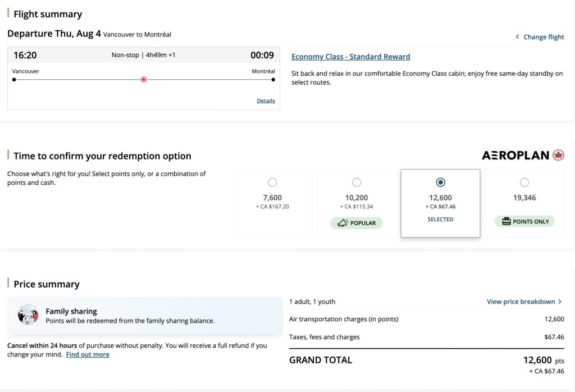575x392 pixels.
Task: Click Find out more about cancellation
Action: point(88,355)
